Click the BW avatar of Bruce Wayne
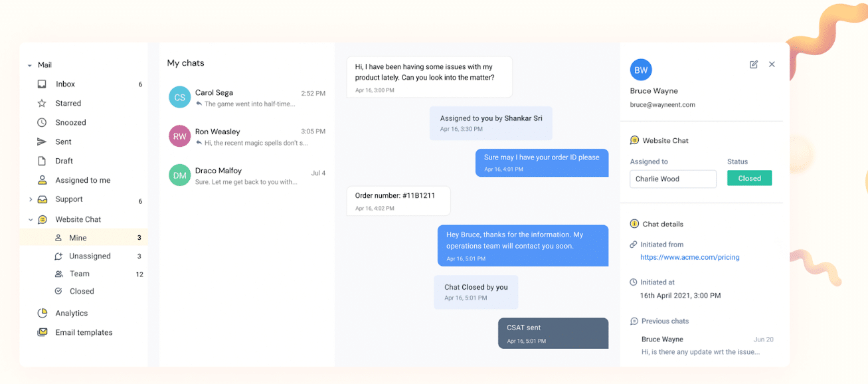The width and height of the screenshot is (868, 384). coord(641,70)
